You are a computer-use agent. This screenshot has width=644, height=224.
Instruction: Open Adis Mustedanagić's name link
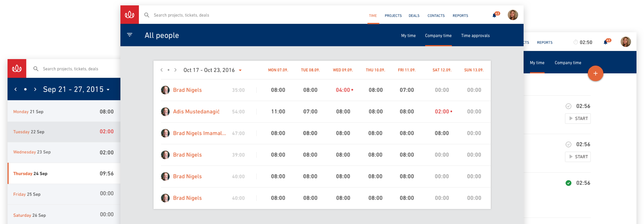(x=196, y=111)
